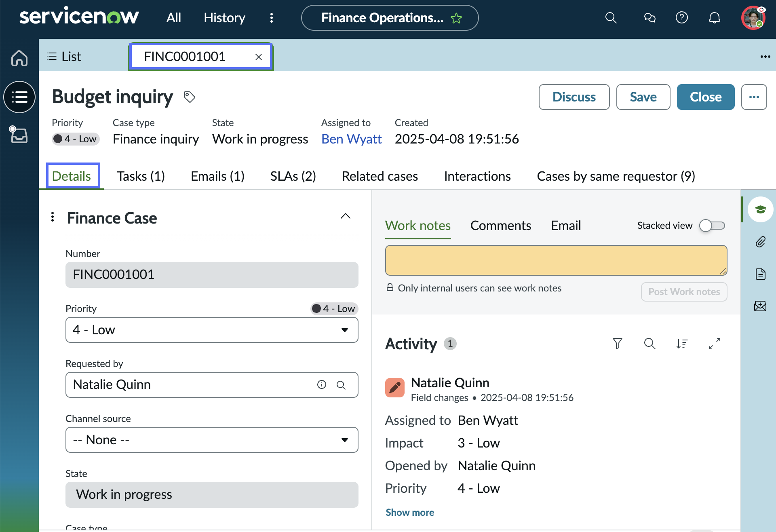776x532 pixels.
Task: Click the Work in progress header state value
Action: [x=260, y=139]
